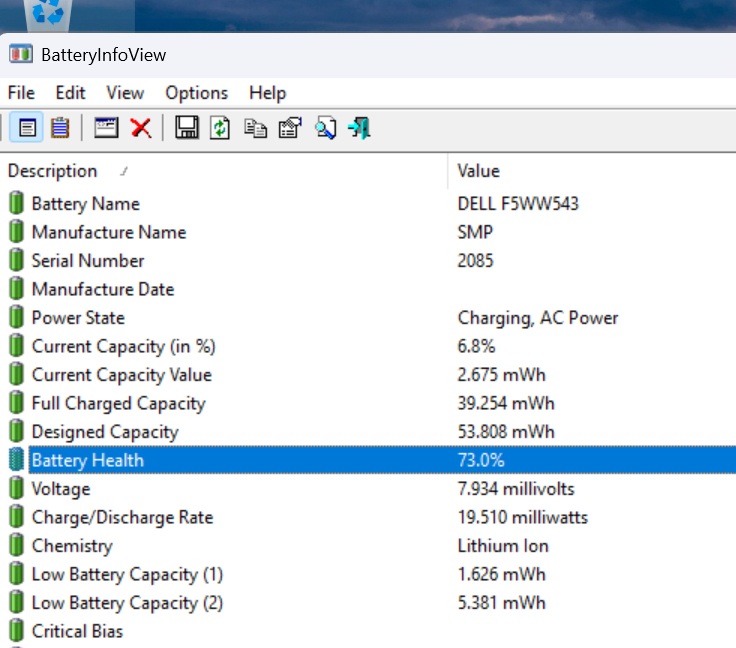This screenshot has width=736, height=648.
Task: Open the options toolbar icon with checklist
Action: point(290,128)
